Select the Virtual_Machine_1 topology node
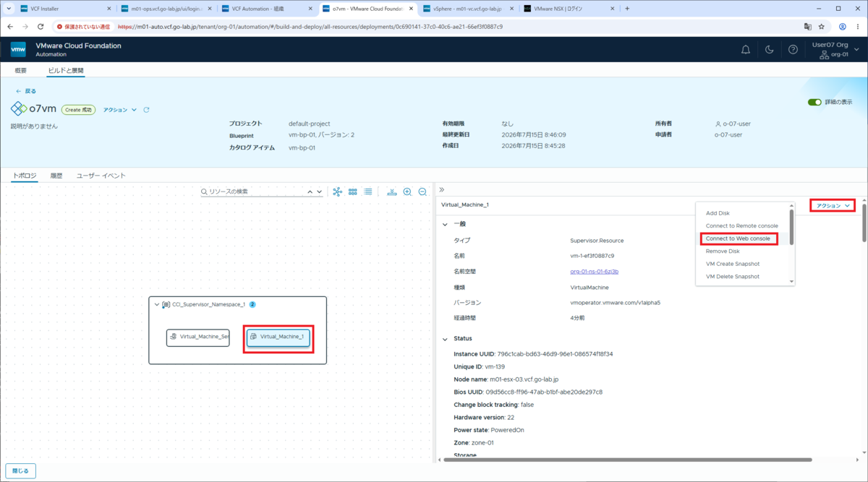The image size is (868, 482). pyautogui.click(x=278, y=337)
